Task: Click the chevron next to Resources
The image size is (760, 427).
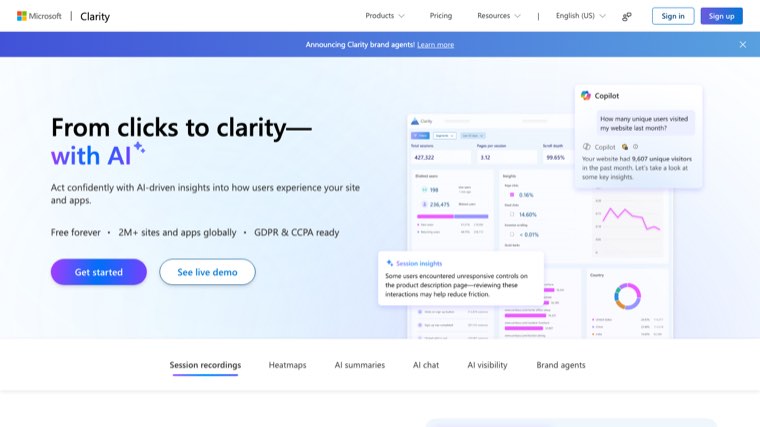Action: pyautogui.click(x=517, y=16)
